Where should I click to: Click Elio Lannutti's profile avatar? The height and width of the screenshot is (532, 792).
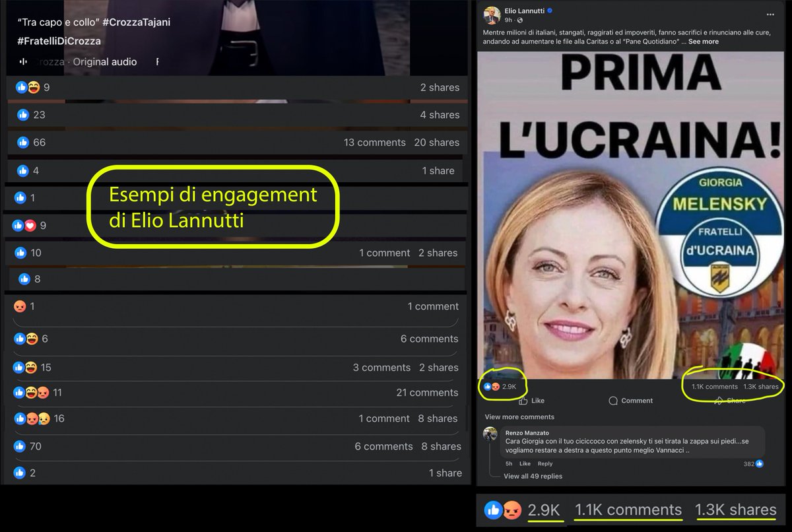pos(490,15)
